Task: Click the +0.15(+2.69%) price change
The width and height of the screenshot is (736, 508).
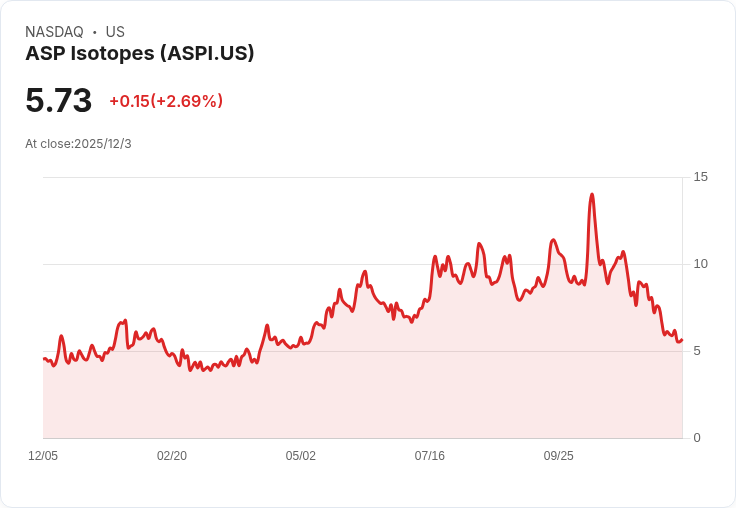Action: coord(166,101)
